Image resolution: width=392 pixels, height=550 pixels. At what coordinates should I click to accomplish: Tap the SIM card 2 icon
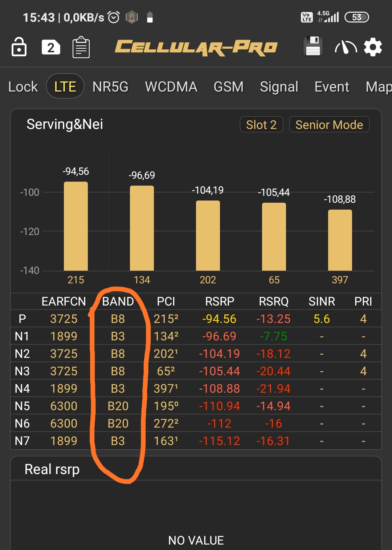[51, 47]
